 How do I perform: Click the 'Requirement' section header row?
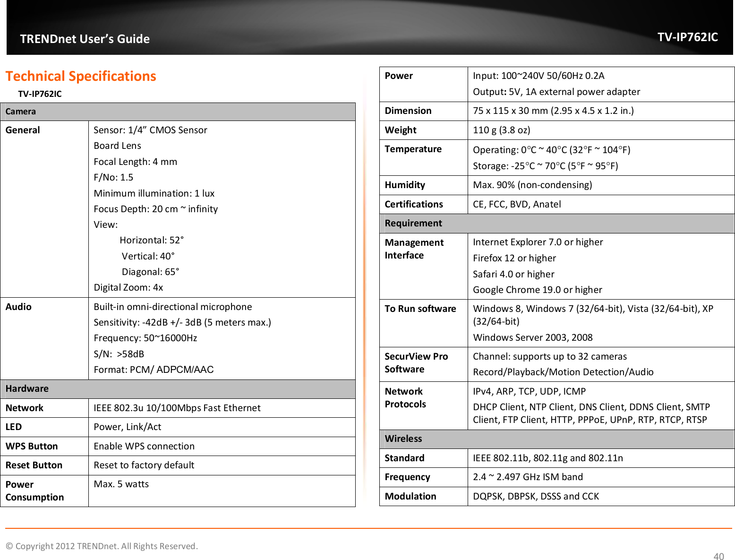[557, 224]
